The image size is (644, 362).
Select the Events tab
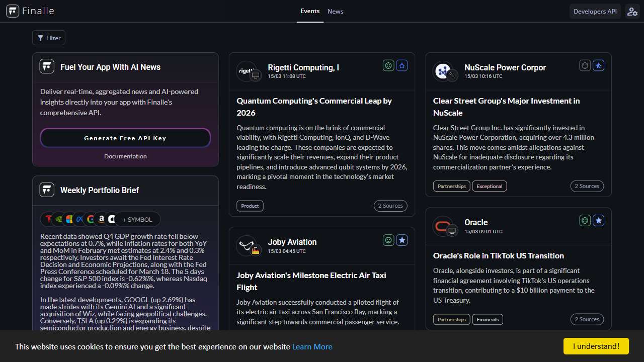coord(310,11)
